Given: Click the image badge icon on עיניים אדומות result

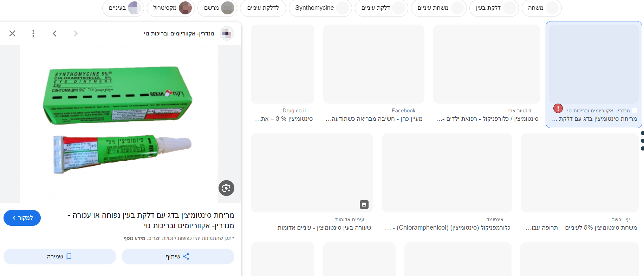Looking at the screenshot, I should (364, 204).
